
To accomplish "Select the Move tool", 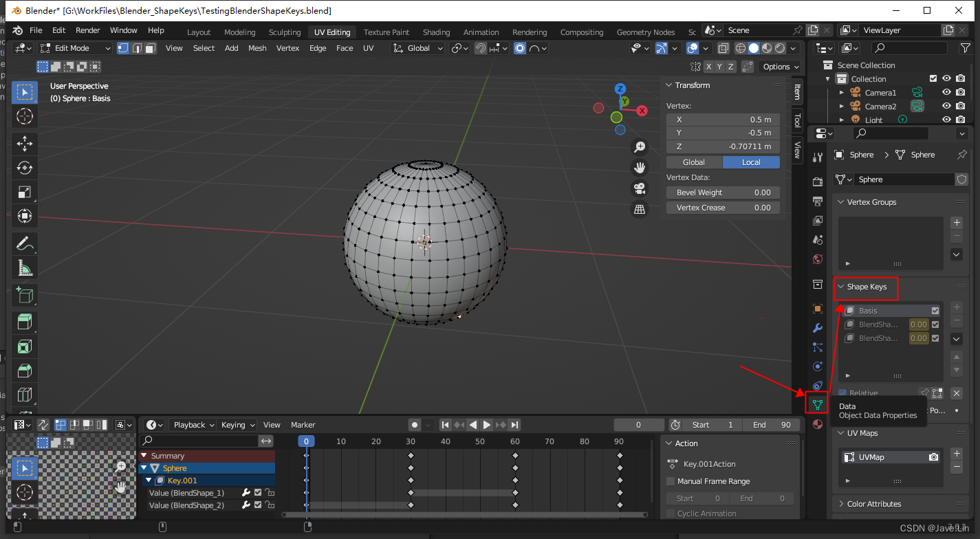I will [x=25, y=144].
